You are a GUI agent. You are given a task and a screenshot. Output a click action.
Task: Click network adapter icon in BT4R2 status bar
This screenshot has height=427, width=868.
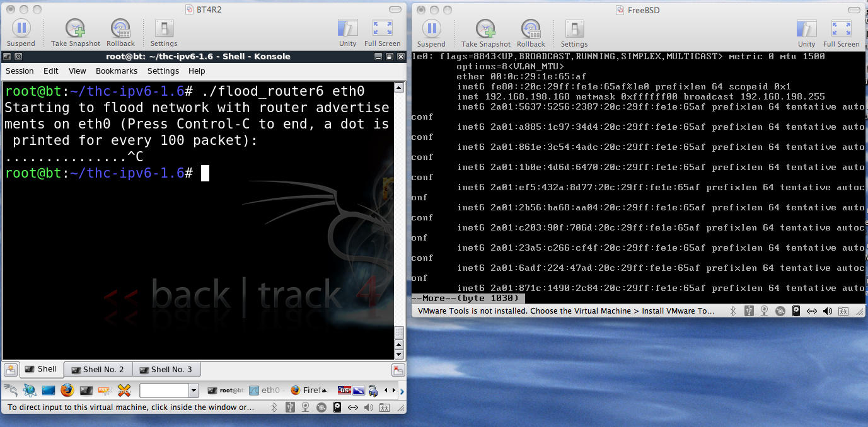tap(353, 407)
